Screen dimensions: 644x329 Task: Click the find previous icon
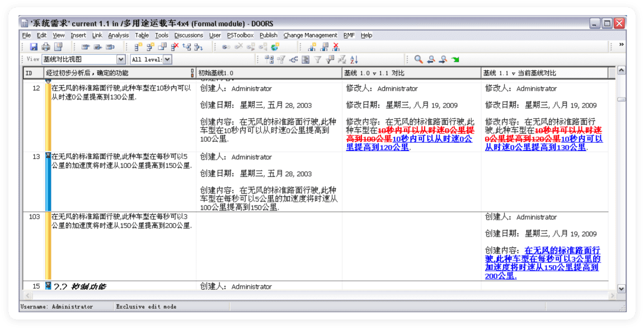click(431, 59)
